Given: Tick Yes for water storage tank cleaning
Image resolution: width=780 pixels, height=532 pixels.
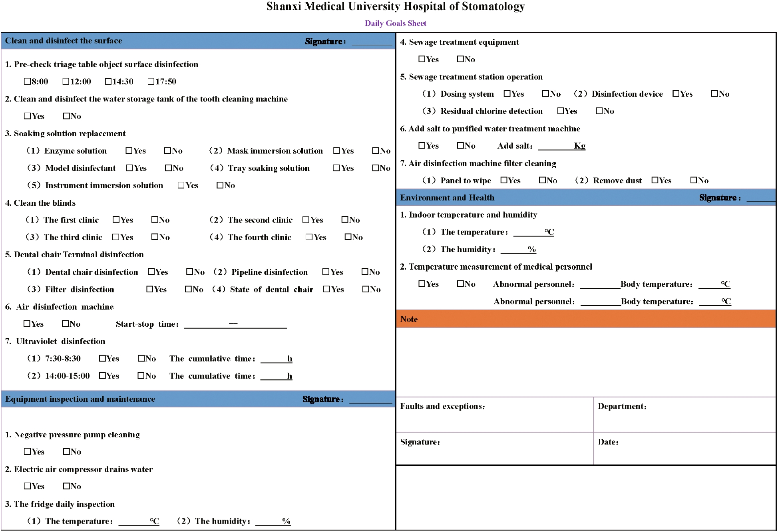Looking at the screenshot, I should point(27,116).
